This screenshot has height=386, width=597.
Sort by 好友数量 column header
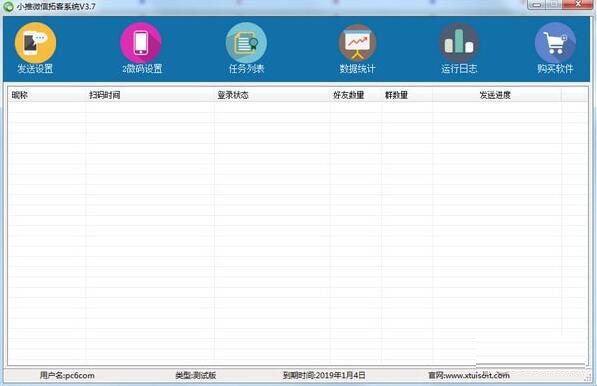[356, 95]
